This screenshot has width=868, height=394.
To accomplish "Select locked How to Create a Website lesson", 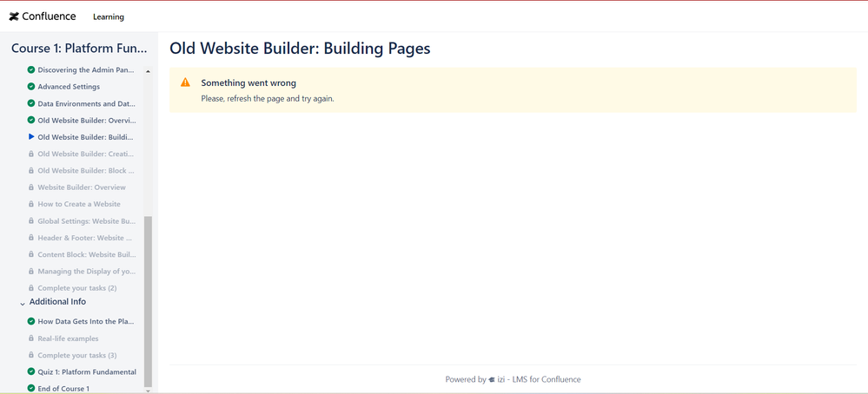I will tap(78, 204).
